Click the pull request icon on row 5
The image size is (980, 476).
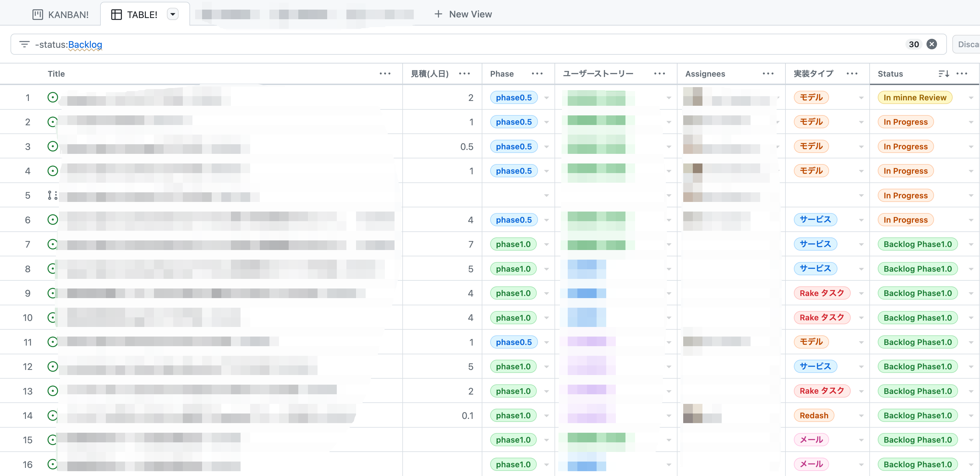(53, 195)
